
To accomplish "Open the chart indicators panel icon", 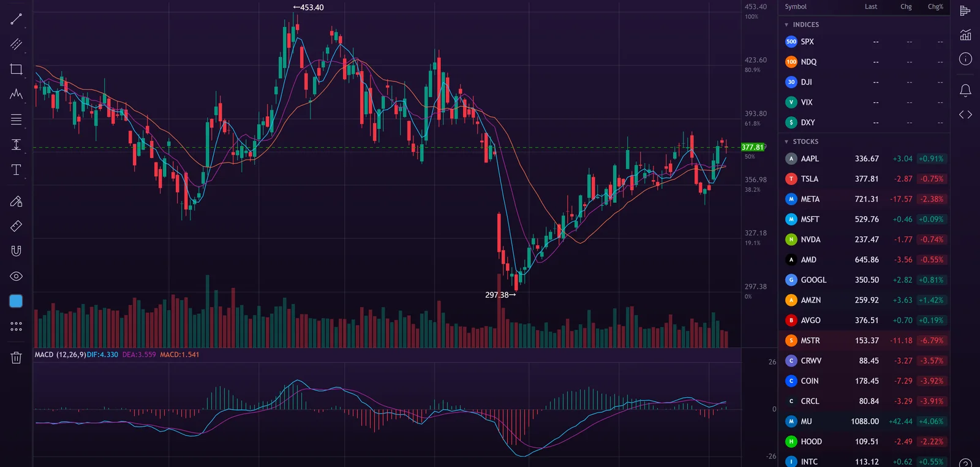I will coord(965,35).
